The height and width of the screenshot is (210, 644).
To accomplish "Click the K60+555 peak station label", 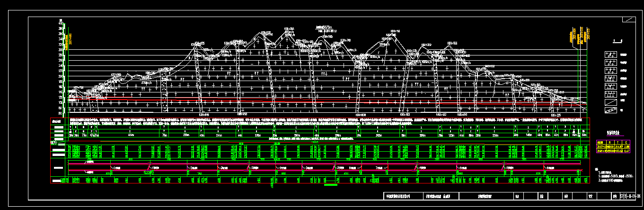I will pos(452,43).
